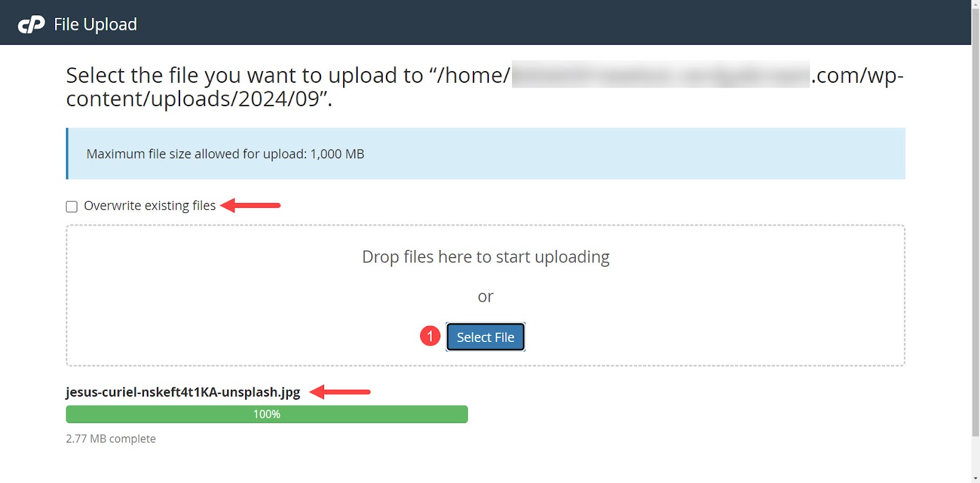Click the scrollbar down arrow
The height and width of the screenshot is (483, 980).
tap(976, 478)
